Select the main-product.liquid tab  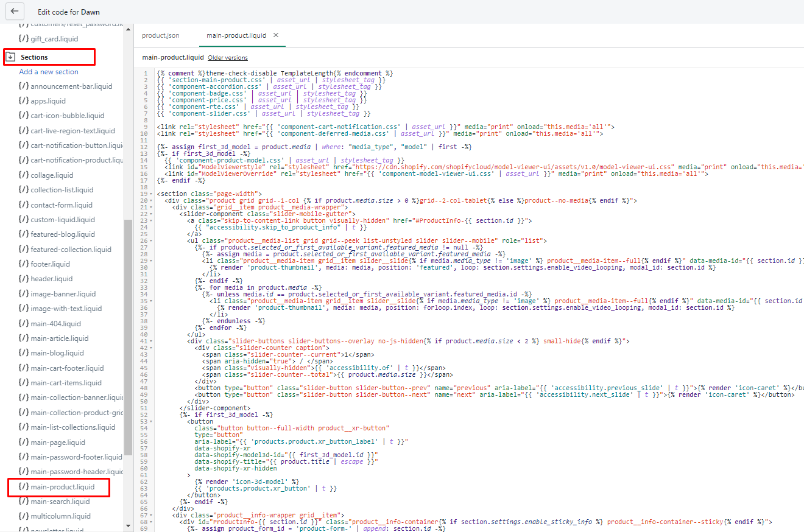pyautogui.click(x=236, y=35)
